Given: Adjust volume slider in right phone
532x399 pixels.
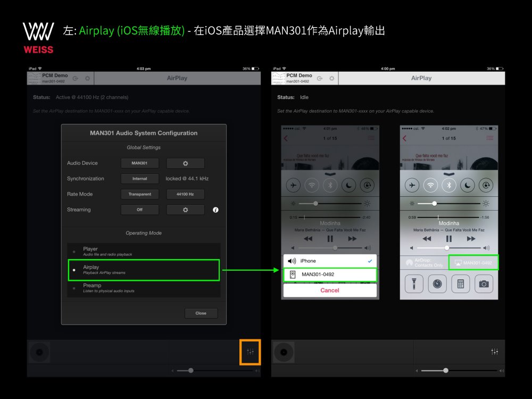Looking at the screenshot, I should click(x=449, y=248).
